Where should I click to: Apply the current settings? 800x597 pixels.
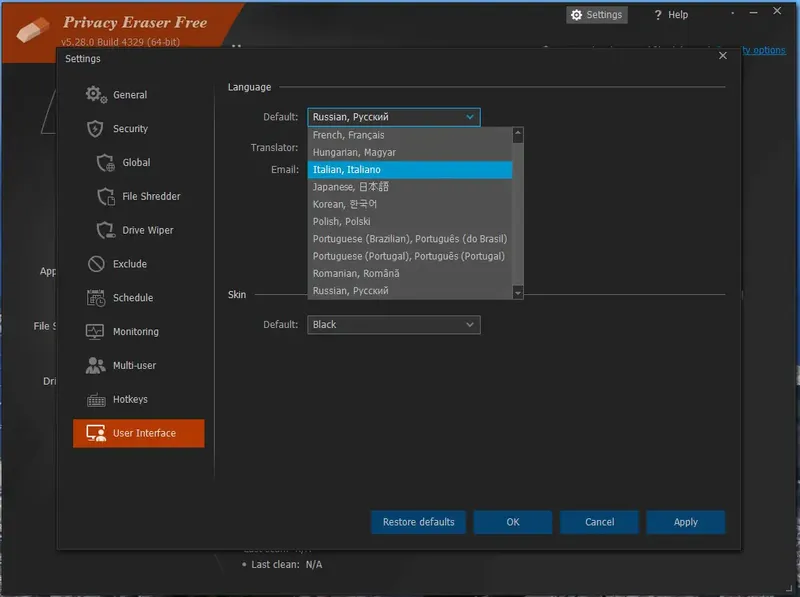[x=686, y=521]
